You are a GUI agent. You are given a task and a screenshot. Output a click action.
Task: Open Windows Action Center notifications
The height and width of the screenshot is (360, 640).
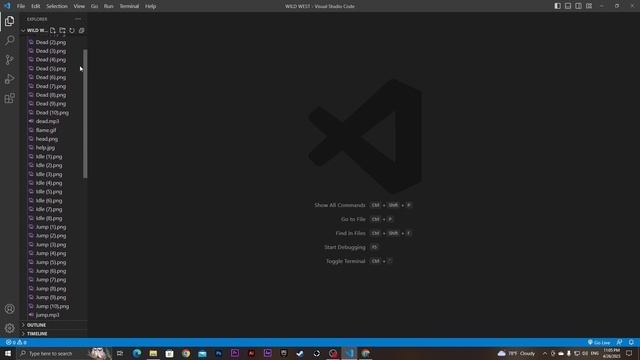coord(629,353)
